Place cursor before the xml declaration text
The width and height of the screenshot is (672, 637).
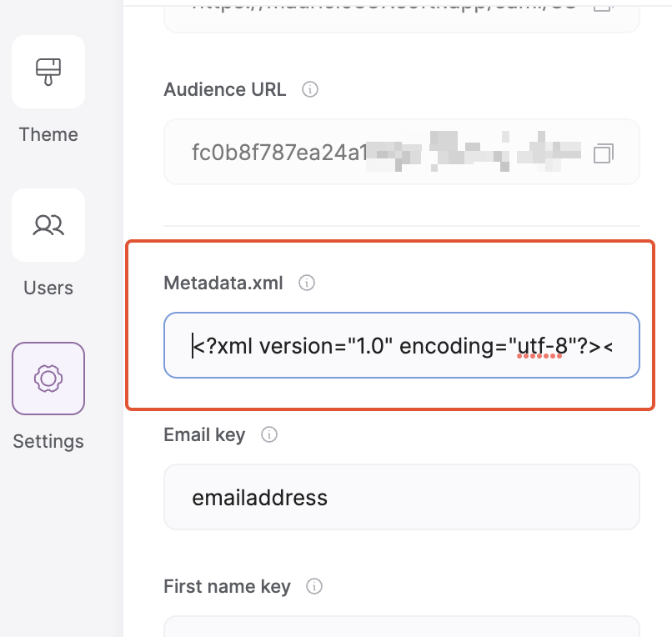point(193,345)
